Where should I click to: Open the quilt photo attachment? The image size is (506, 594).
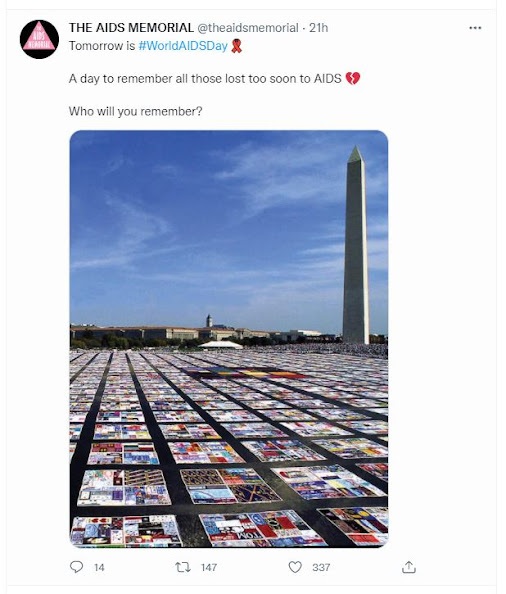click(x=229, y=339)
